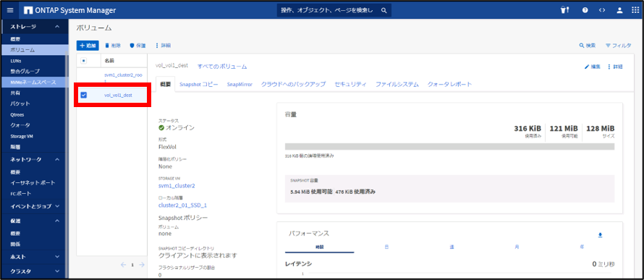Open the API code brackets icon
The height and width of the screenshot is (280, 644).
[x=602, y=10]
